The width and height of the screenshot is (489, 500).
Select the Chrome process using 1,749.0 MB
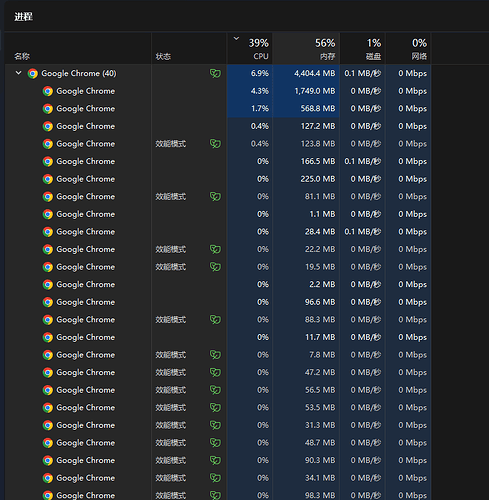point(218,91)
